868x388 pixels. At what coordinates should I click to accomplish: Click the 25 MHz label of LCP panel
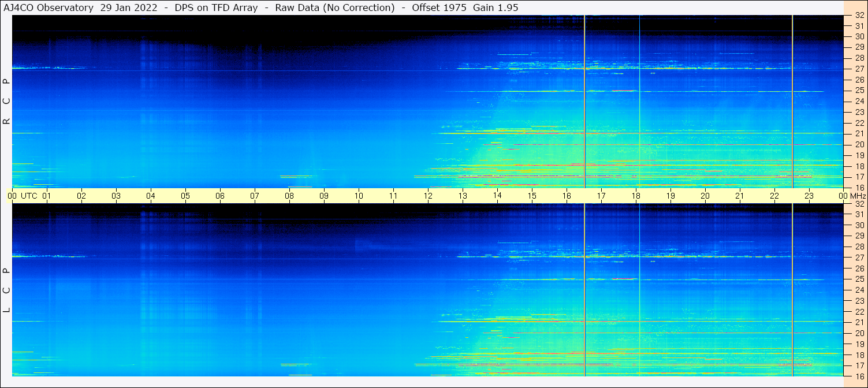(859, 279)
